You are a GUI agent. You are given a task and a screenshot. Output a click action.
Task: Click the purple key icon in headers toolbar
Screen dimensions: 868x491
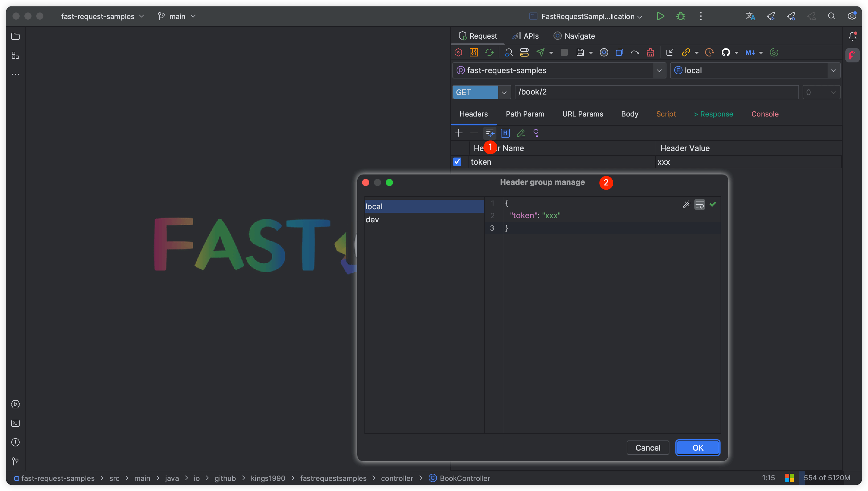(x=536, y=133)
